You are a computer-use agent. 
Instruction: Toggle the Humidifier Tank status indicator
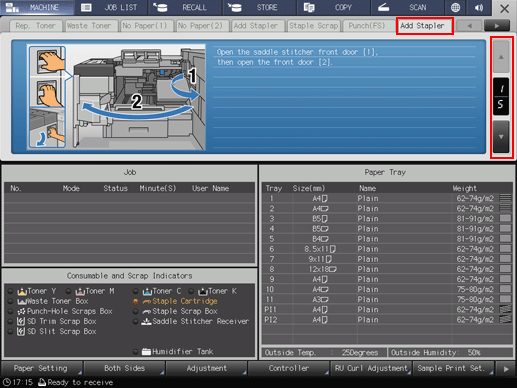click(135, 351)
